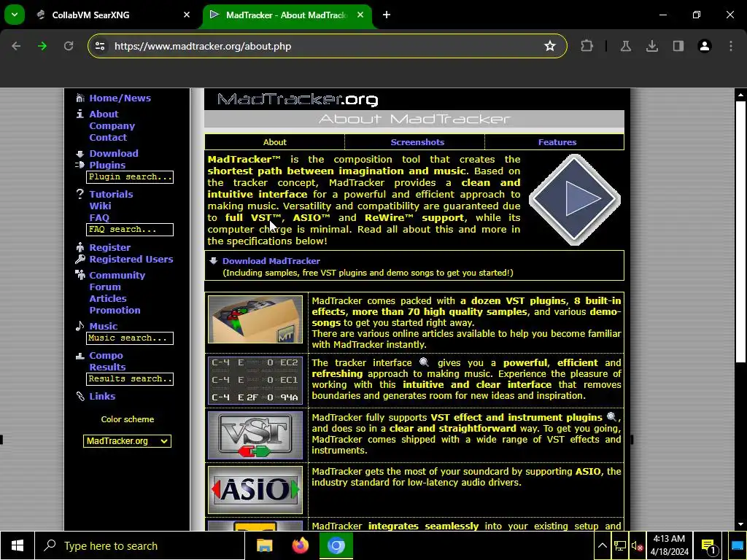
Task: Click the magnifier icon after 'instrument plugins'
Action: tap(611, 416)
